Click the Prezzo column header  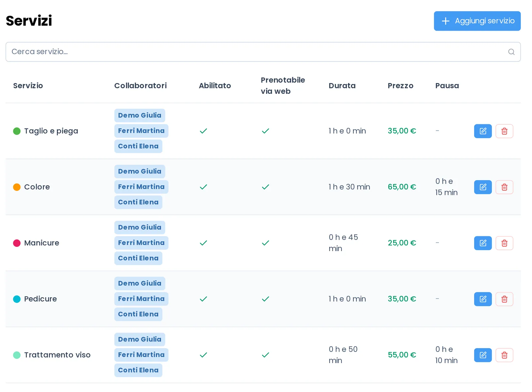click(x=400, y=86)
